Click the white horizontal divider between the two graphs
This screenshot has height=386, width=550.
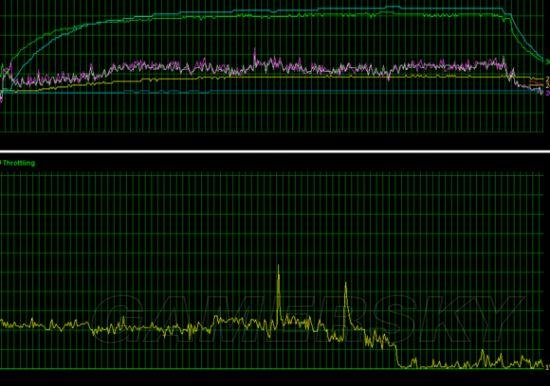(x=275, y=152)
